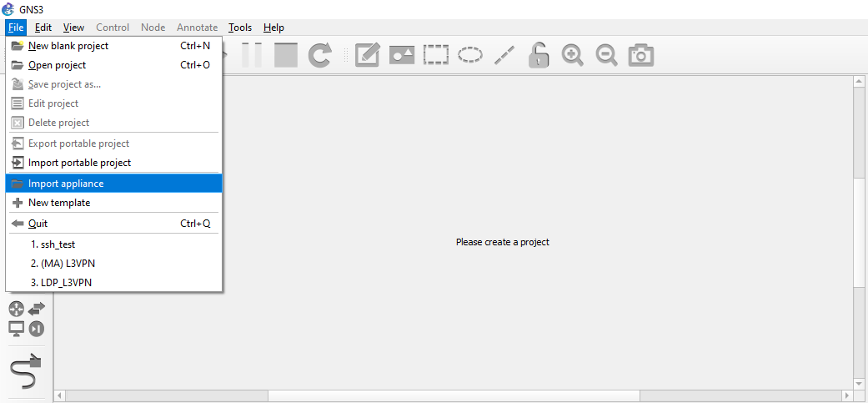The width and height of the screenshot is (868, 403).
Task: Click Quit in the File menu
Action: [x=38, y=224]
